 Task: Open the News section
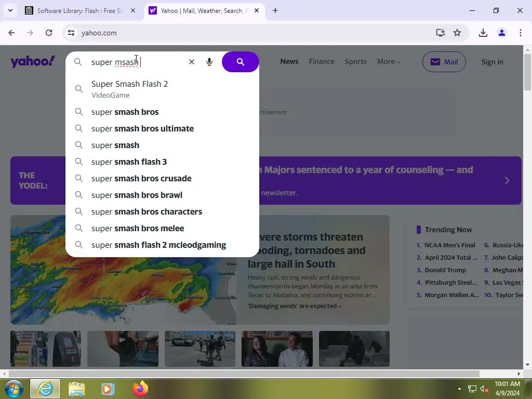289,61
